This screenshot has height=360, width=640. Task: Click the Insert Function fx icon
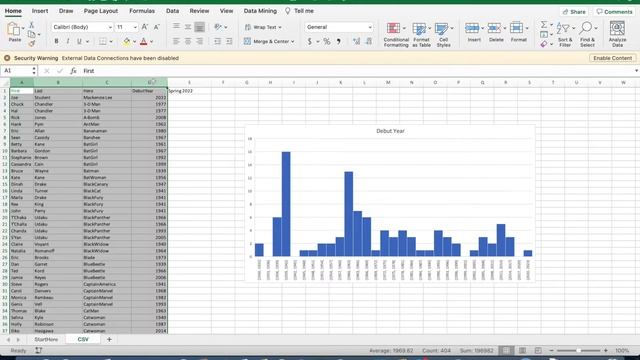click(x=73, y=71)
